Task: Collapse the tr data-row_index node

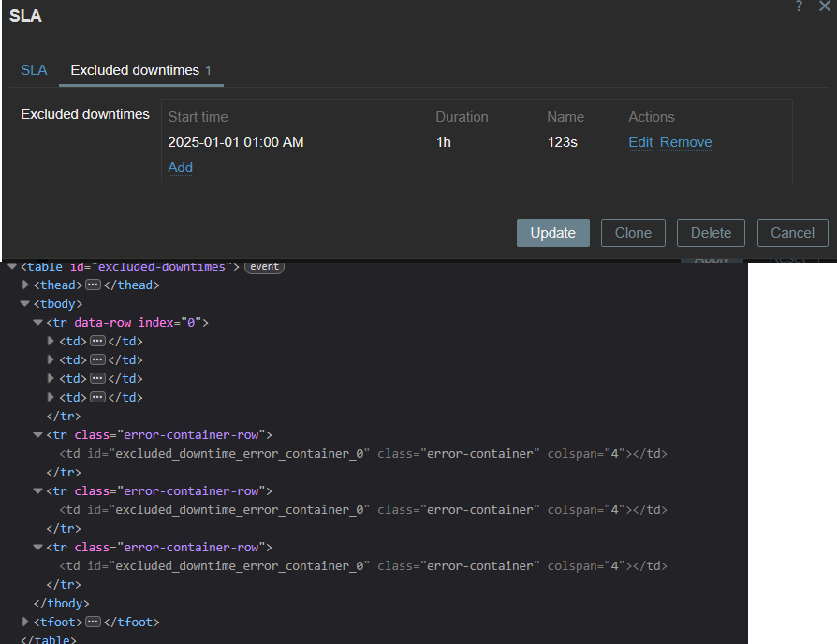Action: click(37, 322)
